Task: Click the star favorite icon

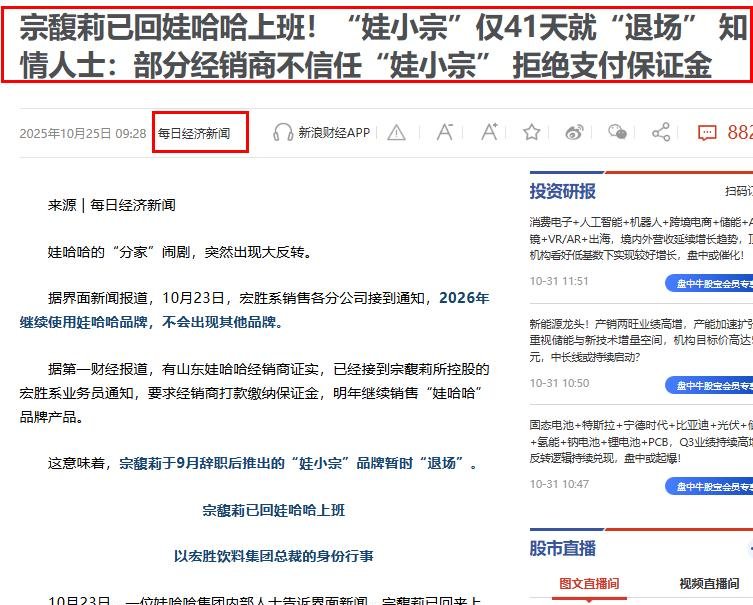Action: coord(532,132)
